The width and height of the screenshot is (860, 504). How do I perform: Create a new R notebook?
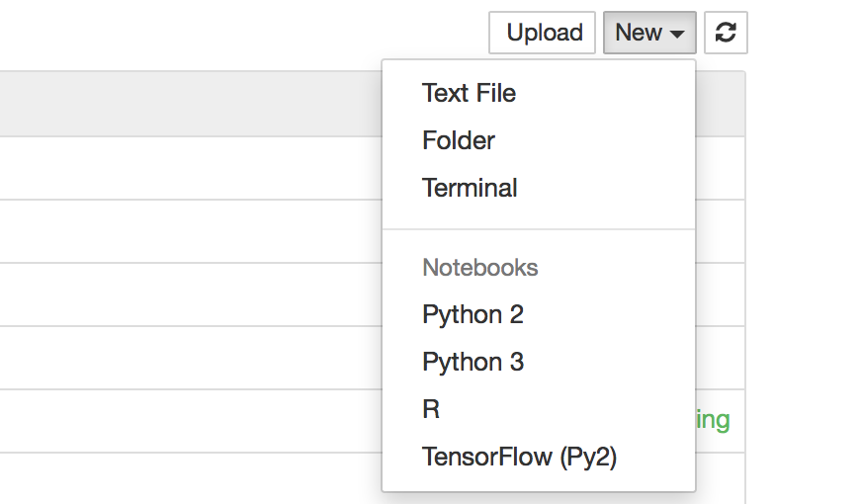(x=431, y=409)
